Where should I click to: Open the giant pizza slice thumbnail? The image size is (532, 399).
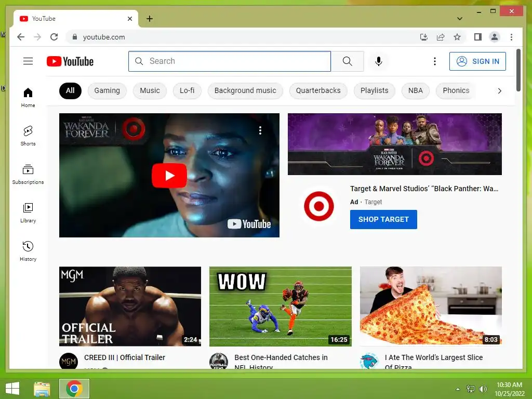pyautogui.click(x=431, y=307)
